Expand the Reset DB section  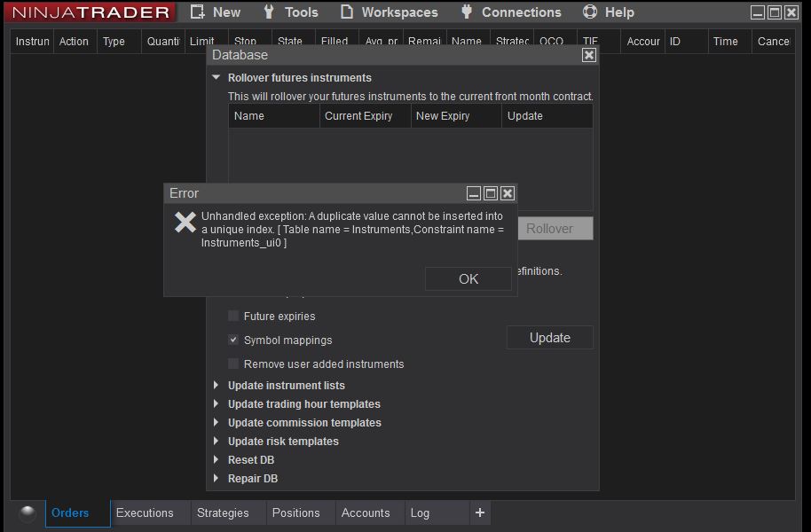tap(217, 459)
